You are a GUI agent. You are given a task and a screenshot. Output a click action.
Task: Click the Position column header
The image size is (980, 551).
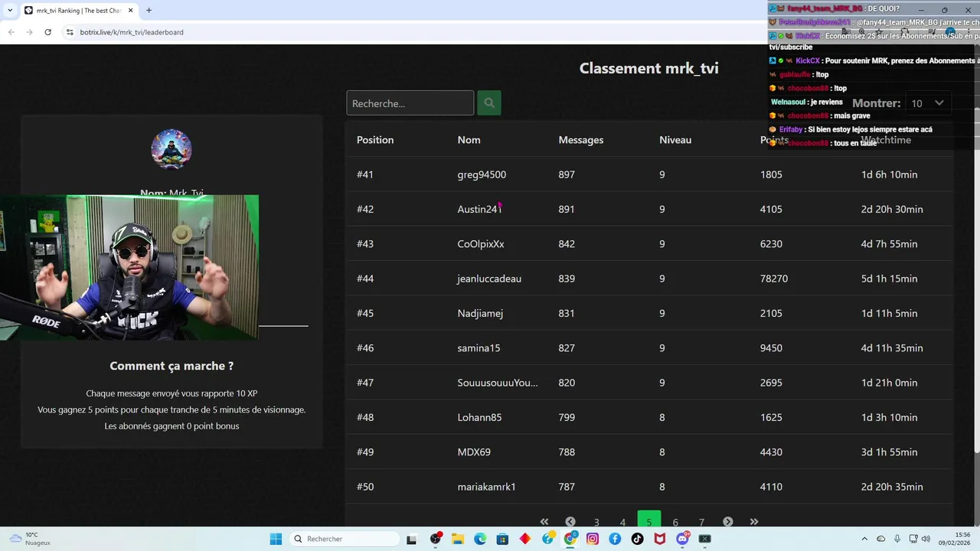pos(375,140)
